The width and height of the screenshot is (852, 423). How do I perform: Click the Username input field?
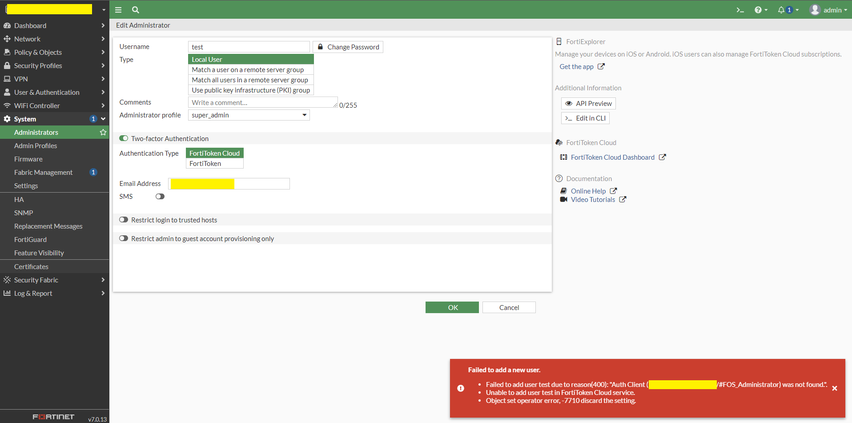click(x=249, y=47)
